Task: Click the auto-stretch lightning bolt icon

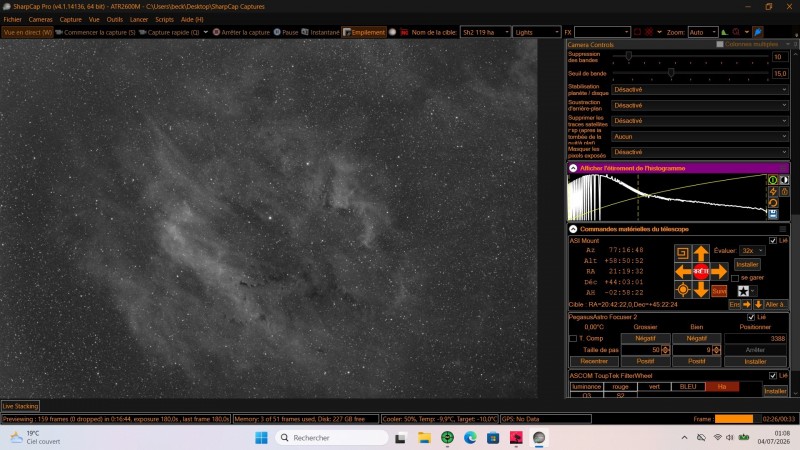Action: point(773,191)
